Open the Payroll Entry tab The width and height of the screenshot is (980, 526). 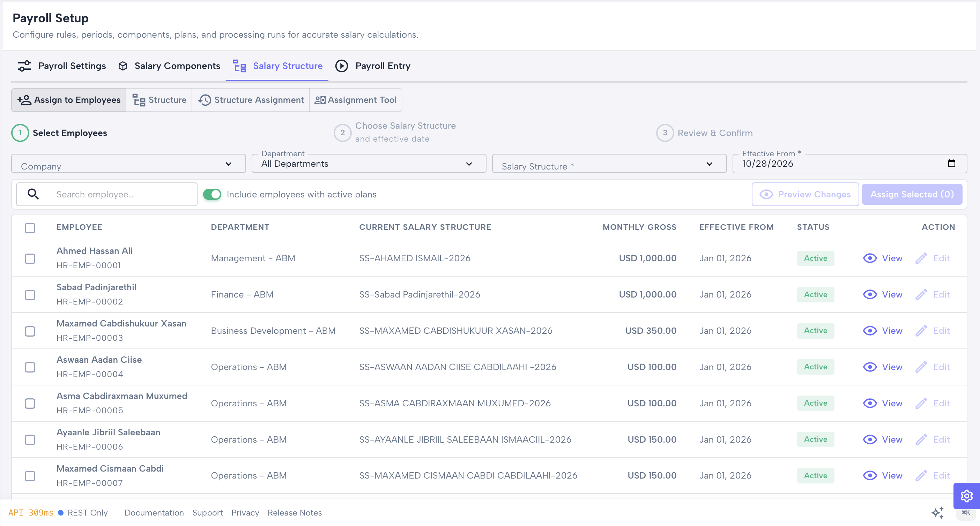(373, 66)
